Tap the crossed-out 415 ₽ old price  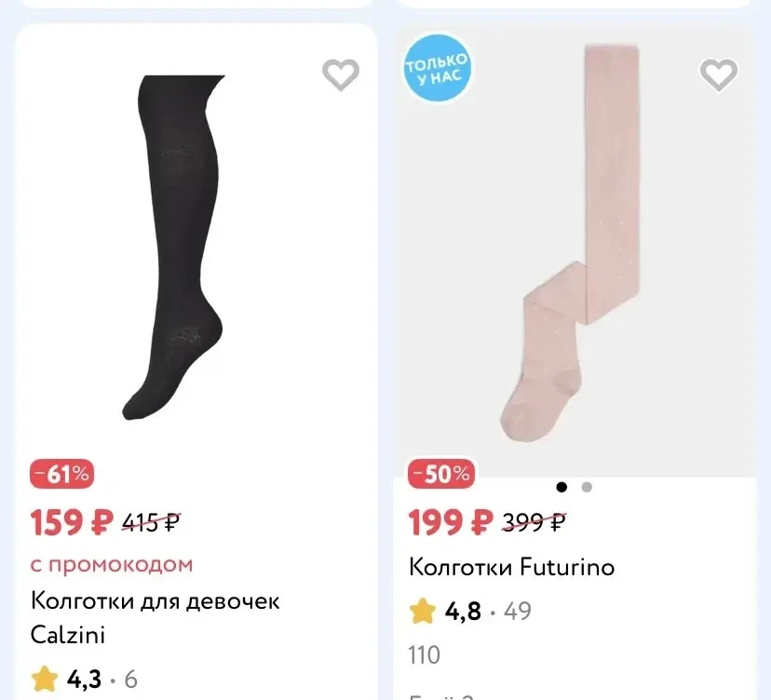[152, 522]
